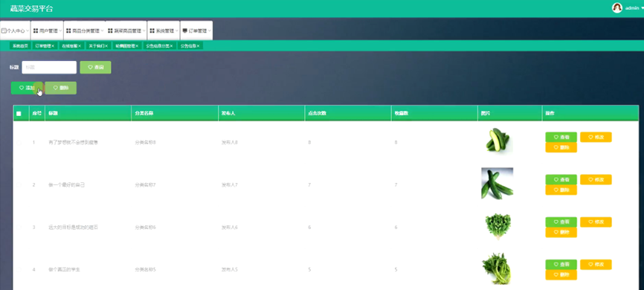Click 查看 for 做一个最好的自己 row
The height and width of the screenshot is (290, 644).
tap(561, 179)
